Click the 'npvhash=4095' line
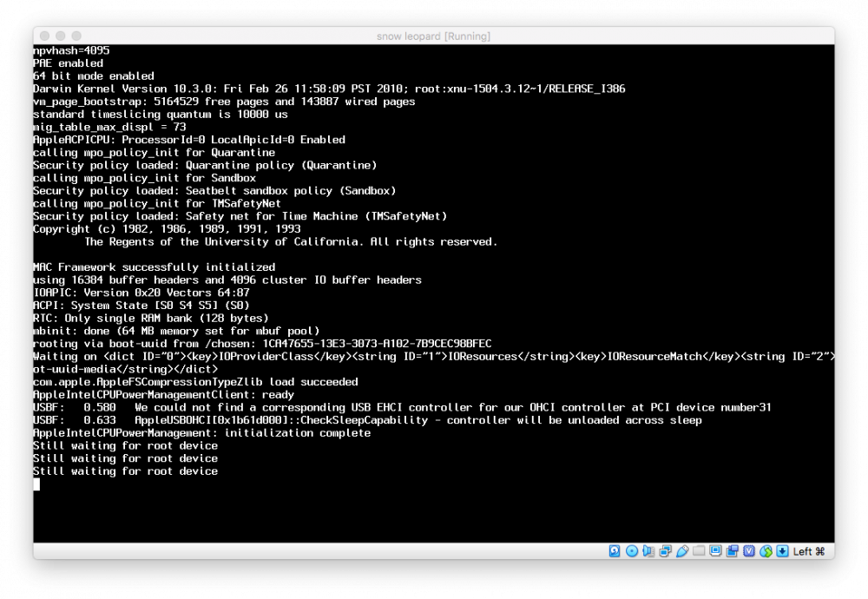Screen dimensions: 868x599 [x=71, y=50]
